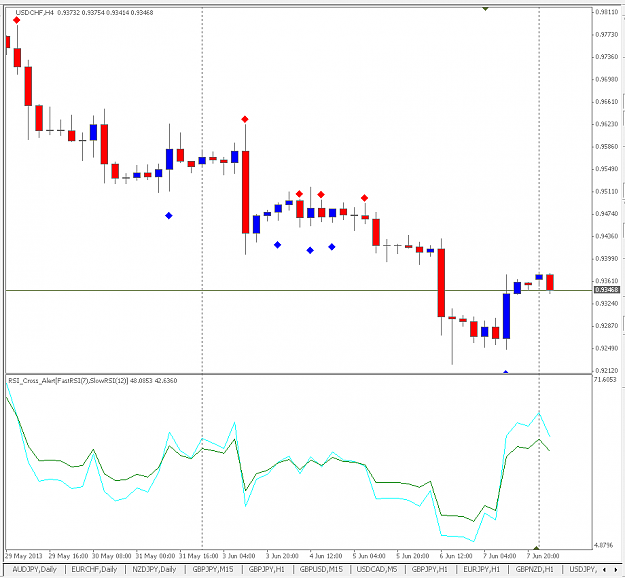Click the tall blue candle at 7 Jun 04:00
This screenshot has height=578, width=625.
click(x=506, y=316)
